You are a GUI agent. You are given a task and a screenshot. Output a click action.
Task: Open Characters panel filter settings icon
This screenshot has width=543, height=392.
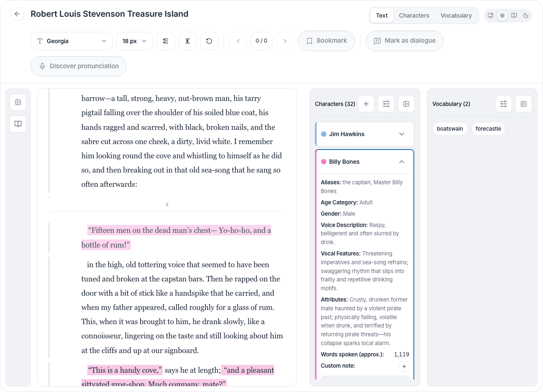point(386,104)
